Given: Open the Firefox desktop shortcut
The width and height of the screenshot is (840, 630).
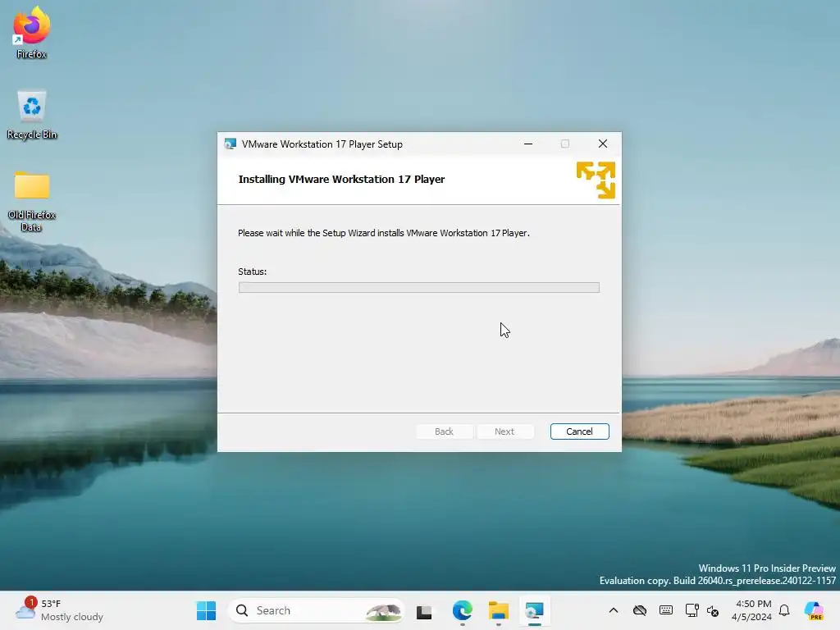Looking at the screenshot, I should point(32,32).
